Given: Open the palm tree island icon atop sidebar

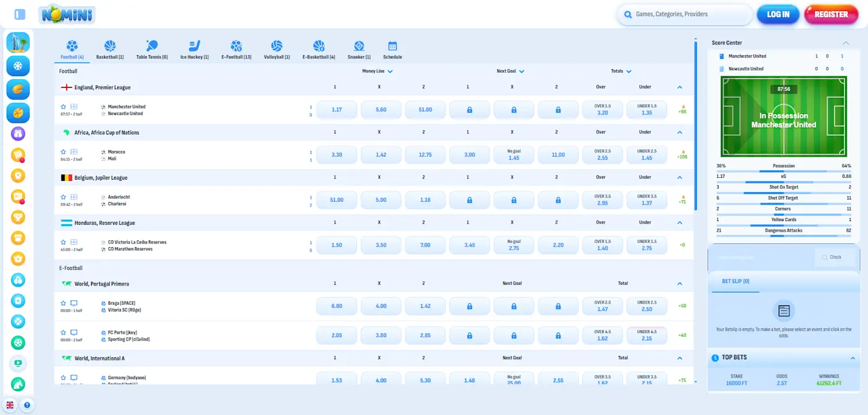Looking at the screenshot, I should coord(18,42).
